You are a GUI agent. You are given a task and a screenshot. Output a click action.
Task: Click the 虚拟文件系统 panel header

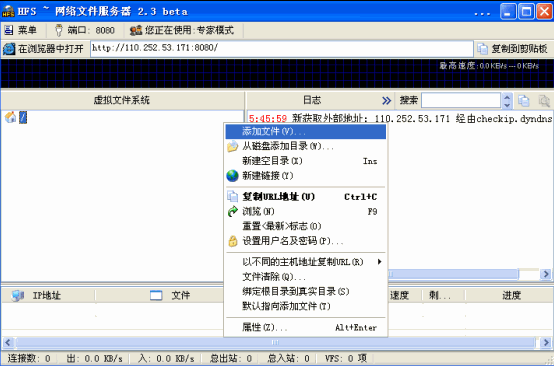coord(122,100)
